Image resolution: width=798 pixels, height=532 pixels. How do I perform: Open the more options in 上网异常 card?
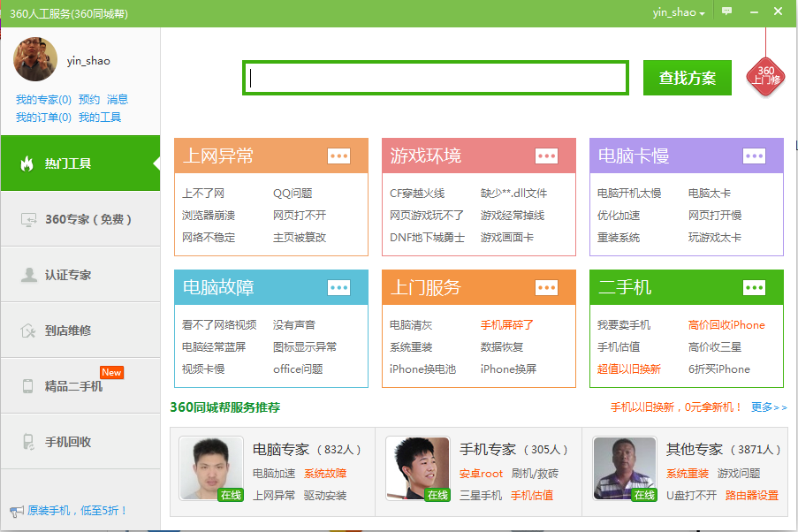click(x=339, y=156)
